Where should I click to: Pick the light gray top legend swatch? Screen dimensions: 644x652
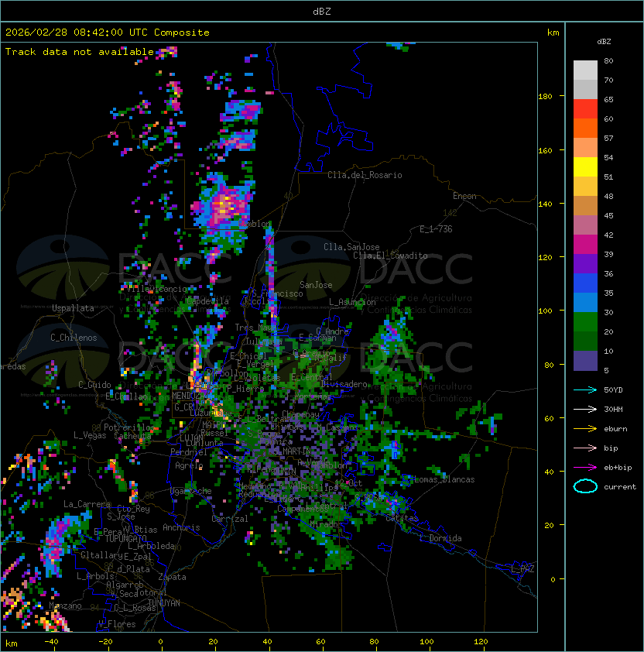pos(585,70)
